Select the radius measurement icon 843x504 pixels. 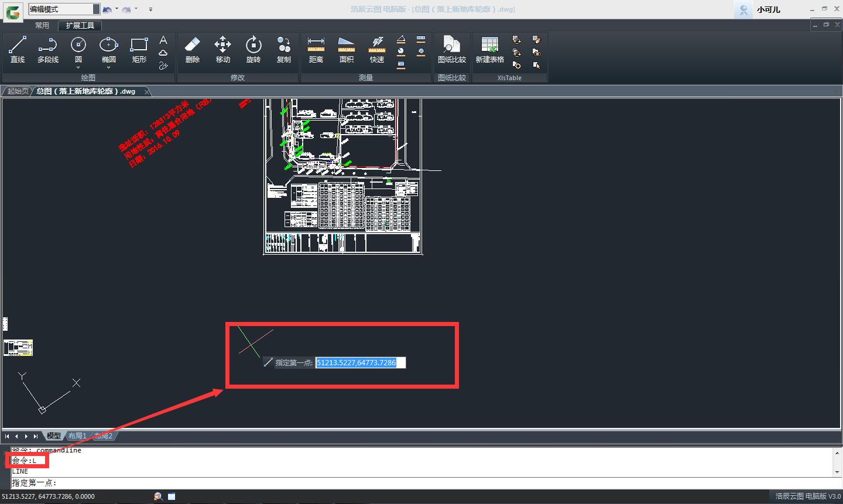click(401, 52)
